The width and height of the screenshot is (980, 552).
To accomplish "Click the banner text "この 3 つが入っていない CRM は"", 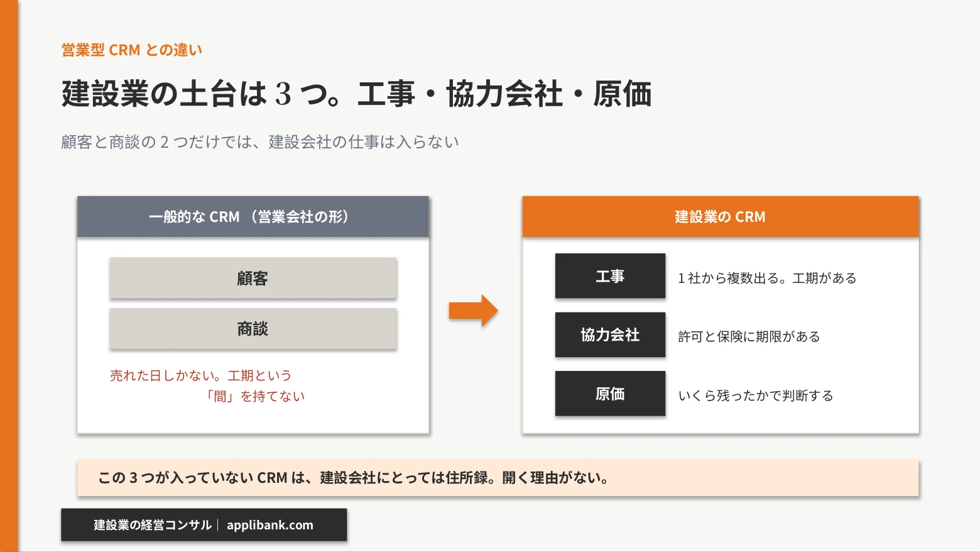I will point(201,478).
